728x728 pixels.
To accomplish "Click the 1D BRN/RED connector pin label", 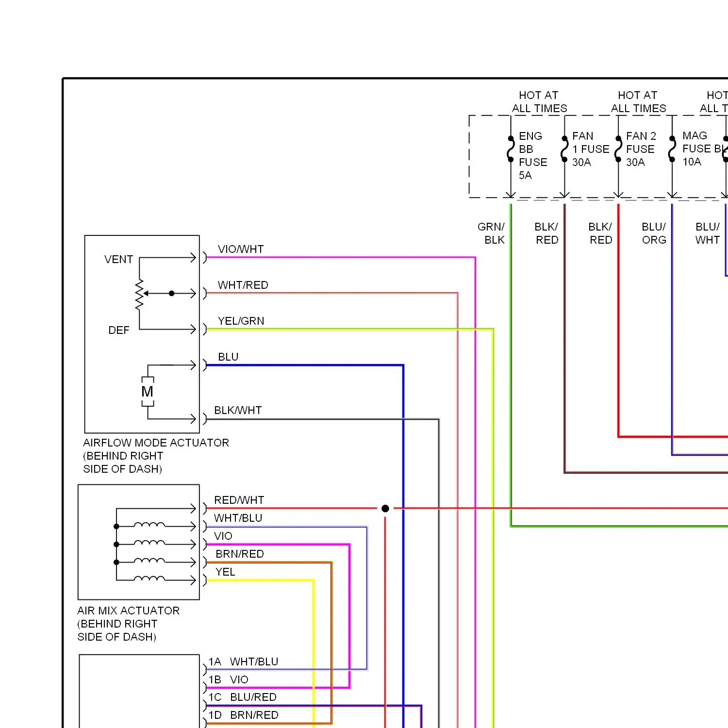I will point(243,715).
